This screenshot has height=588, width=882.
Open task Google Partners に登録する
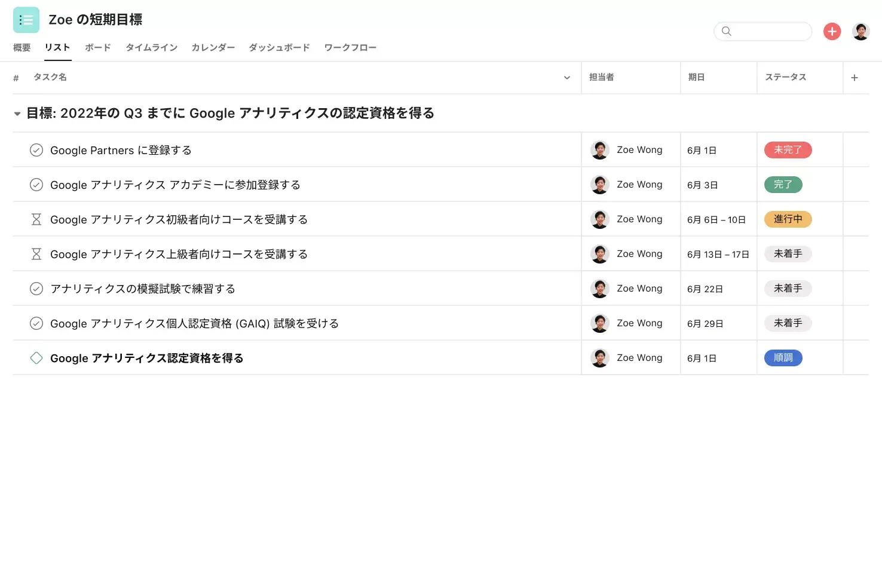121,151
